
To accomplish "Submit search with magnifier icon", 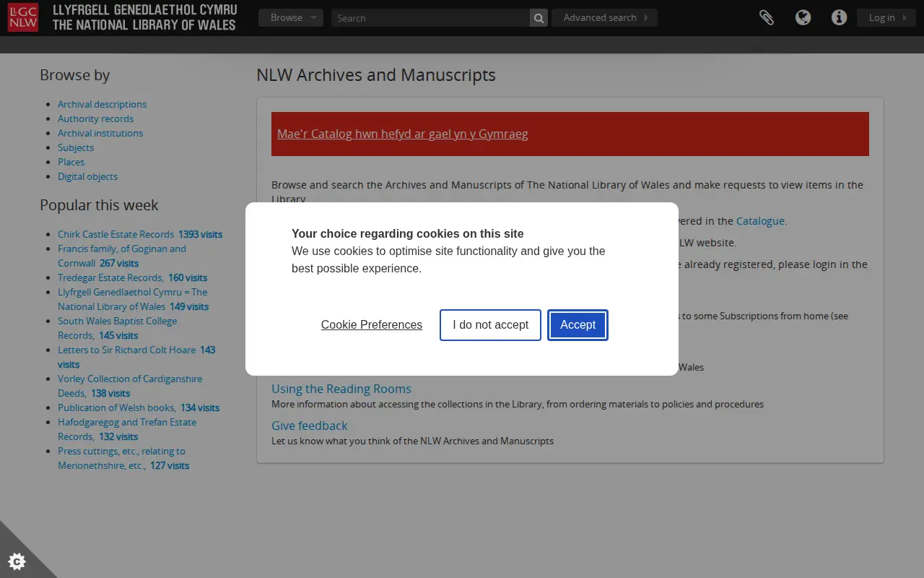I will [x=539, y=18].
